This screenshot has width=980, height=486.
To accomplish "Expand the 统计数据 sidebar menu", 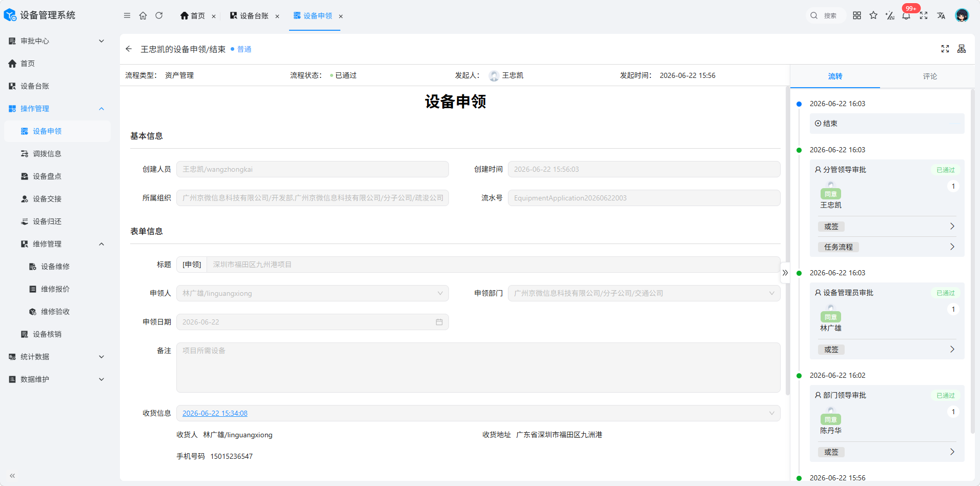I will pyautogui.click(x=56, y=357).
